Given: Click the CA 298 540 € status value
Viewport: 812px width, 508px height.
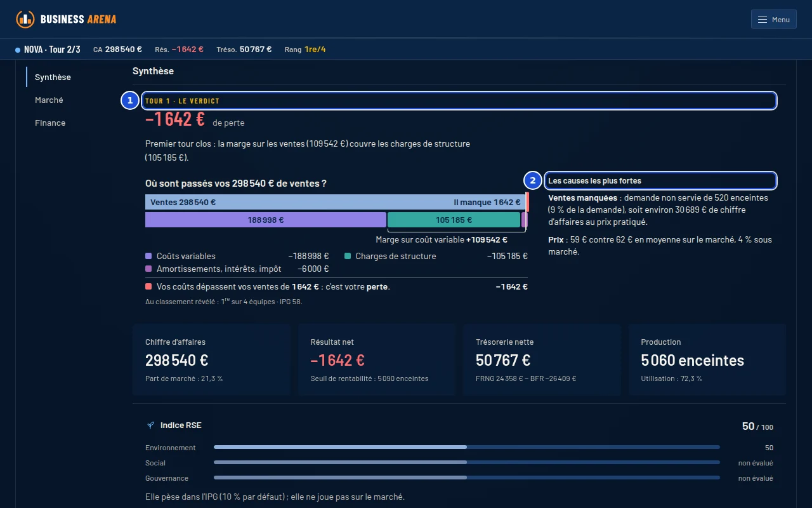Looking at the screenshot, I should pos(117,50).
